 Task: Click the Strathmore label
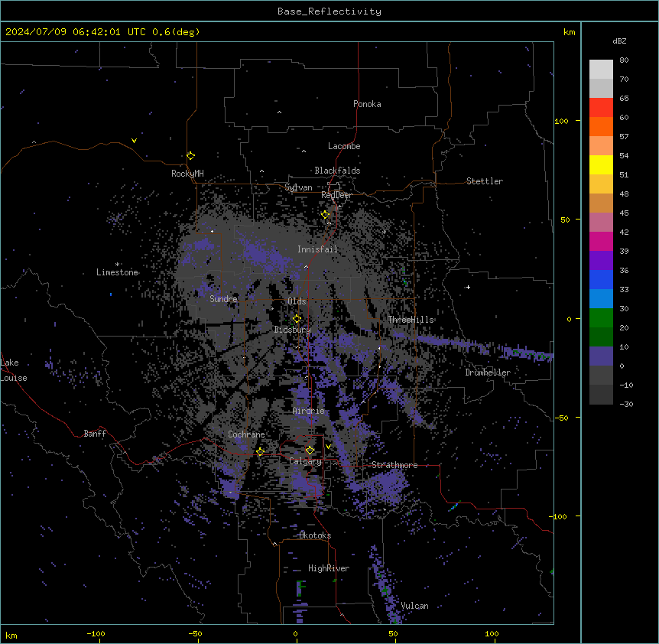[x=394, y=465]
